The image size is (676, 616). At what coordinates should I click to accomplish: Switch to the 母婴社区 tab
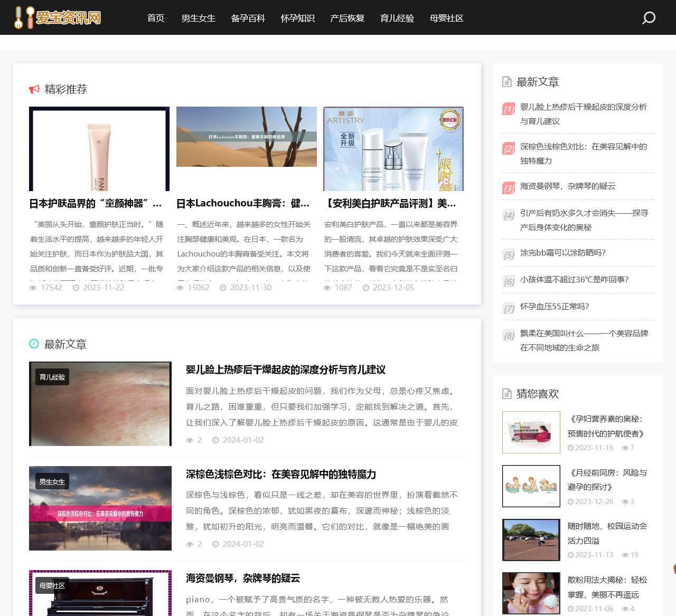coord(446,17)
